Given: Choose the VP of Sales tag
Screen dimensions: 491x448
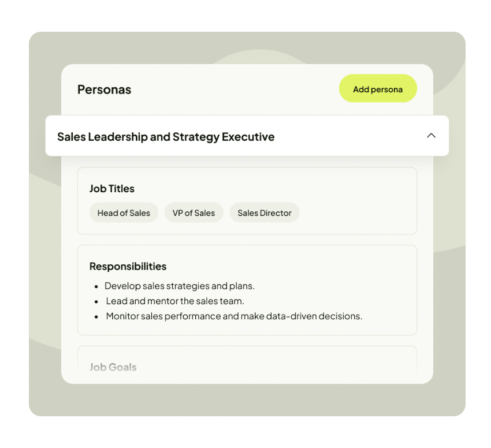Looking at the screenshot, I should click(194, 213).
